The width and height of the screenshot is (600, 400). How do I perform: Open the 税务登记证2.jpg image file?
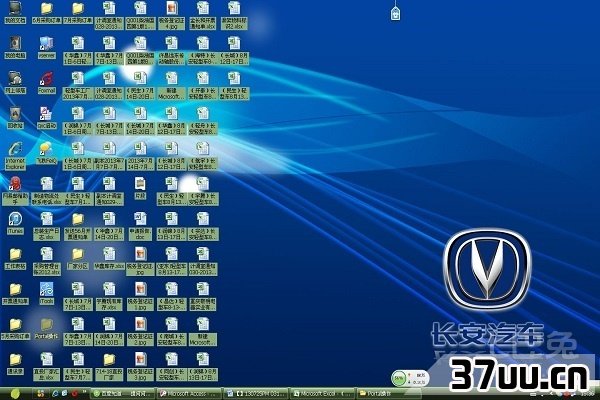pyautogui.click(x=140, y=331)
